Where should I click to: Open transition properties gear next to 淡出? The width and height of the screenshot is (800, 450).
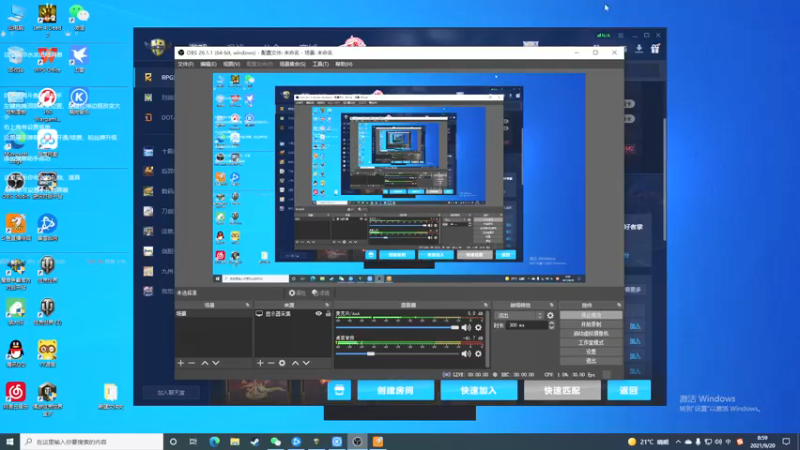550,315
